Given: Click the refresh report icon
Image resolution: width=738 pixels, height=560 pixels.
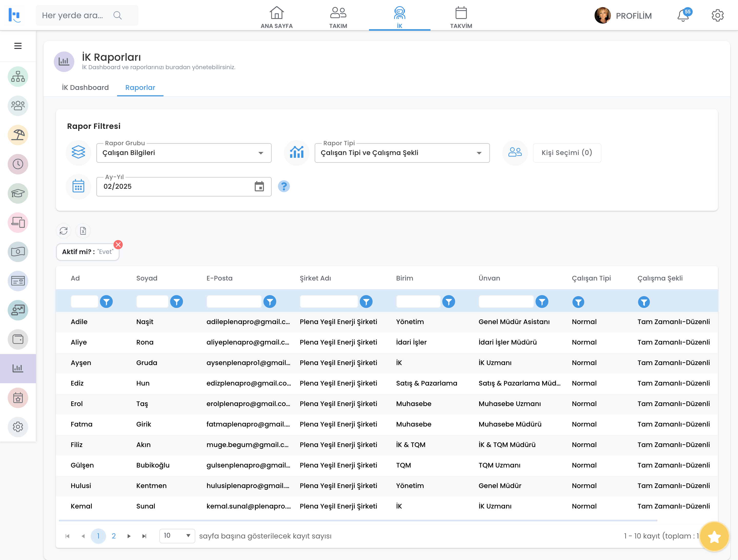Looking at the screenshot, I should pyautogui.click(x=63, y=231).
